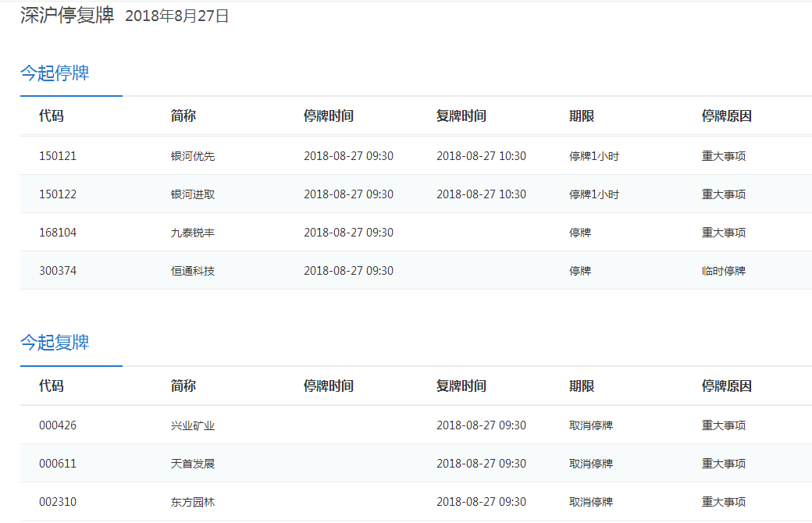Viewport: 812px width, 523px height.
Task: Click 取消停牌 in 兴业矿业 row
Action: 591,425
